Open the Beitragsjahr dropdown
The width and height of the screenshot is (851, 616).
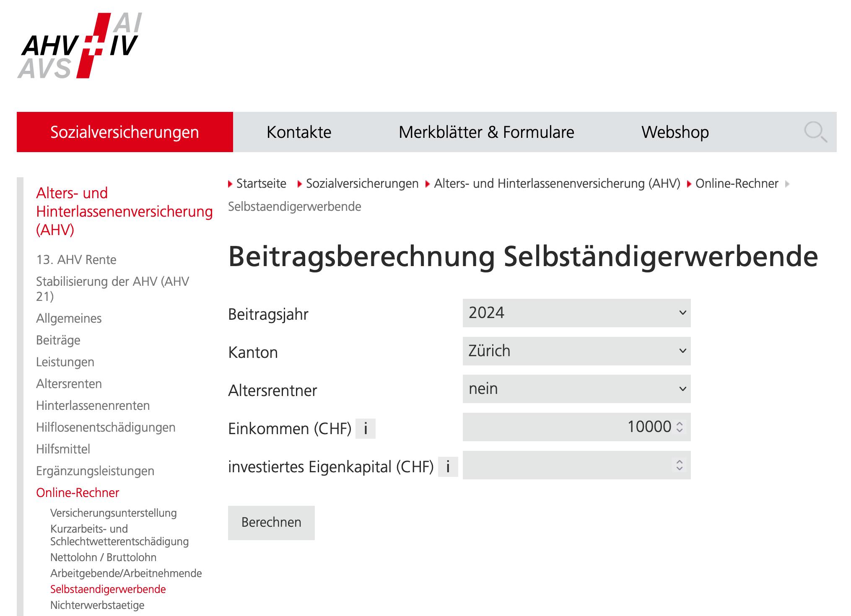(576, 313)
